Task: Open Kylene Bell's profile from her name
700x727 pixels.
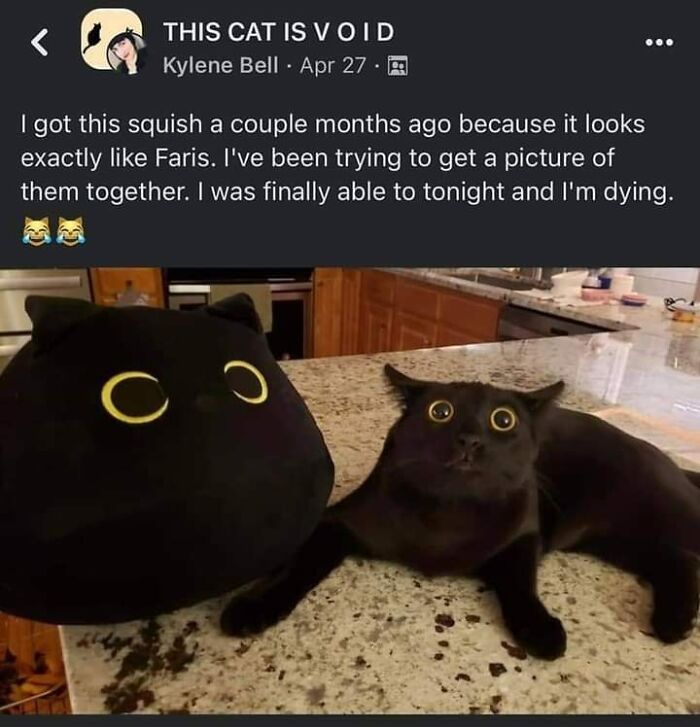Action: click(x=221, y=65)
